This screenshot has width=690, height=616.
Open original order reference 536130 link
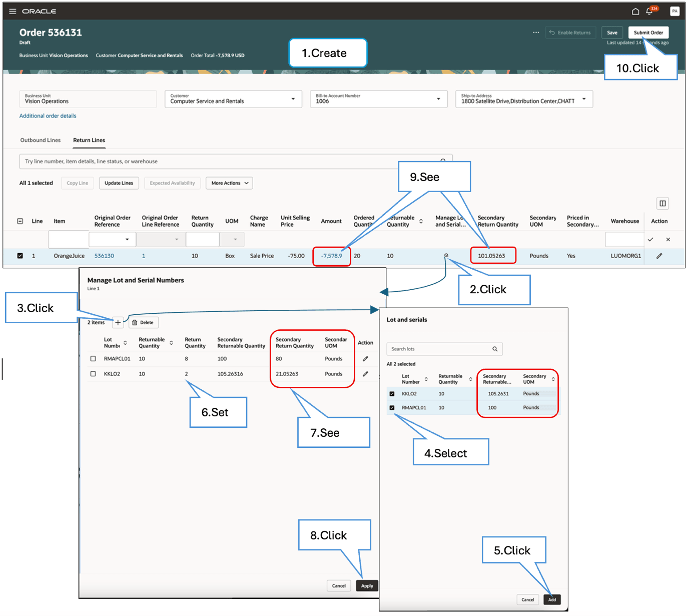coord(104,256)
